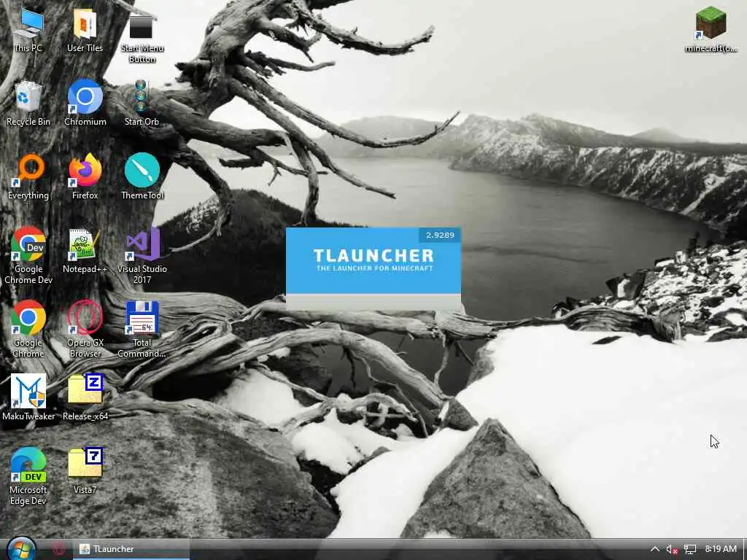Image resolution: width=747 pixels, height=560 pixels.
Task: Select the Start Orb desktop icon
Action: (142, 104)
